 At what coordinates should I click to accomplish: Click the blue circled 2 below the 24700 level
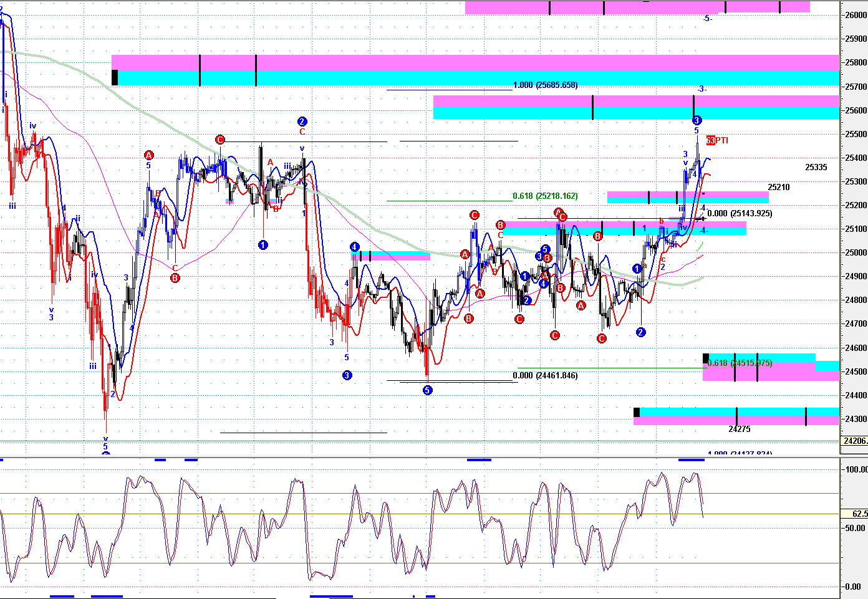click(x=640, y=332)
